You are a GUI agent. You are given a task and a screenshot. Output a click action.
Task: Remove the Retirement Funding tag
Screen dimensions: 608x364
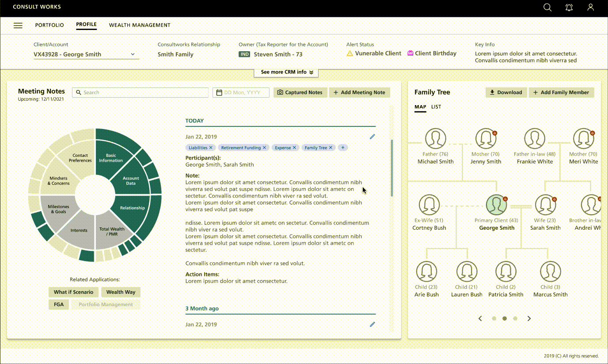point(264,148)
